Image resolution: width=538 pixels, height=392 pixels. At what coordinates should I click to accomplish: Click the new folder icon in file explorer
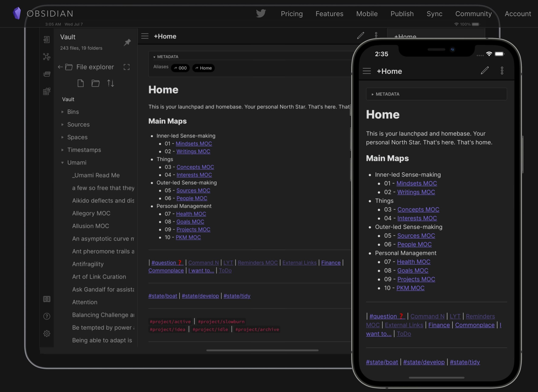tap(96, 83)
